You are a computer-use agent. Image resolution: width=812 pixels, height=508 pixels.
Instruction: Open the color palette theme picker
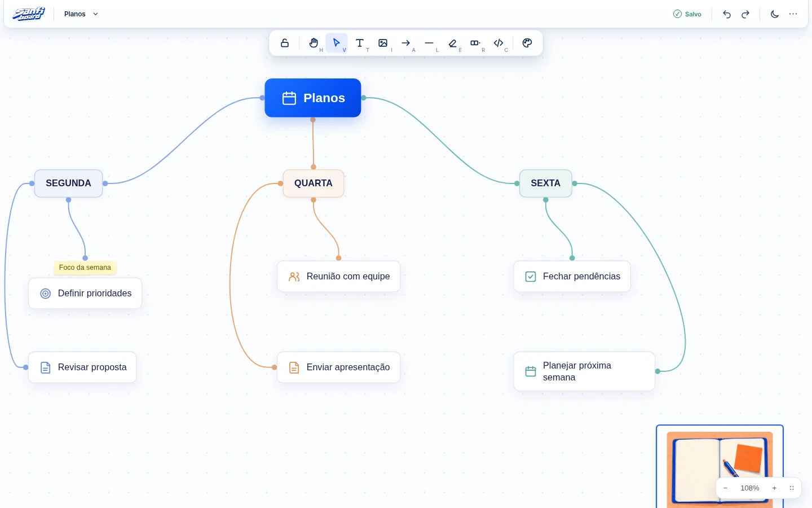coord(527,43)
